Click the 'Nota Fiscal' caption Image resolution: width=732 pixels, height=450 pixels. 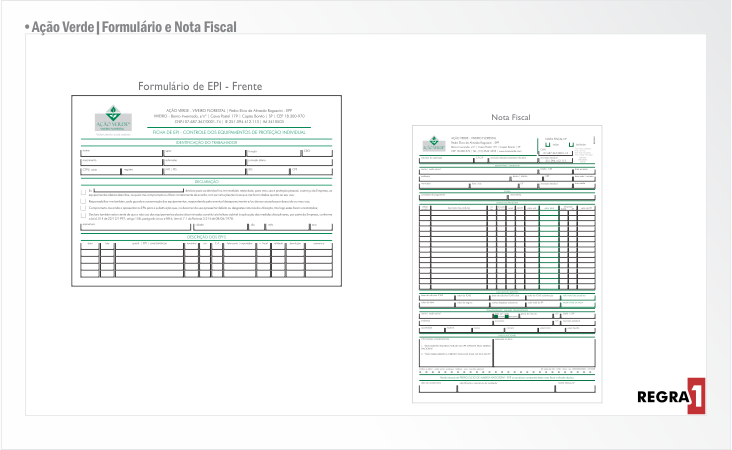[x=511, y=117]
